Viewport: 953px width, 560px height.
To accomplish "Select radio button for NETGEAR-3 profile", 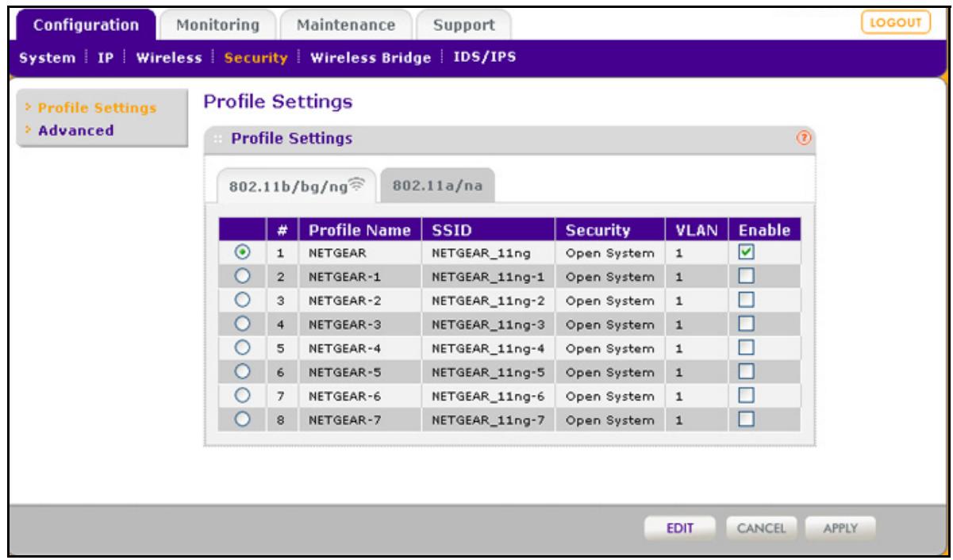I will coord(244,324).
